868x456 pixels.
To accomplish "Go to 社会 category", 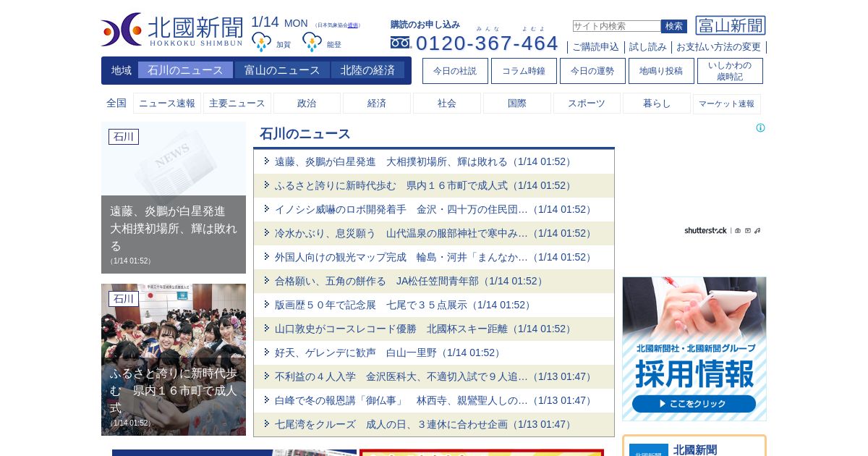I will coord(447,104).
